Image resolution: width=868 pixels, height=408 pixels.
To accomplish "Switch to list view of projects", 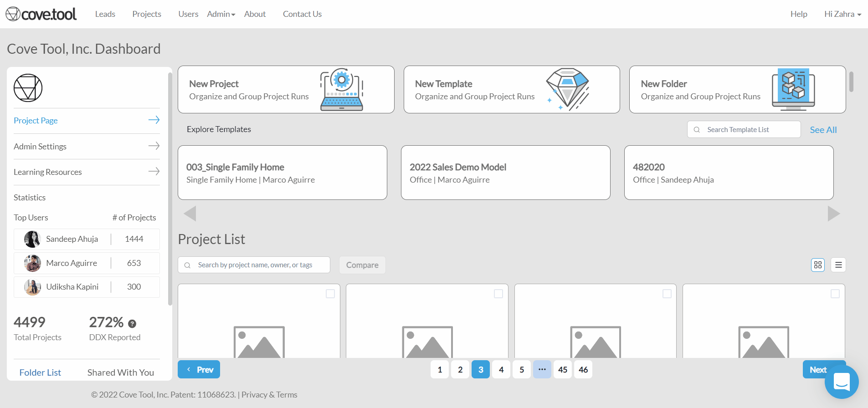I will click(838, 265).
